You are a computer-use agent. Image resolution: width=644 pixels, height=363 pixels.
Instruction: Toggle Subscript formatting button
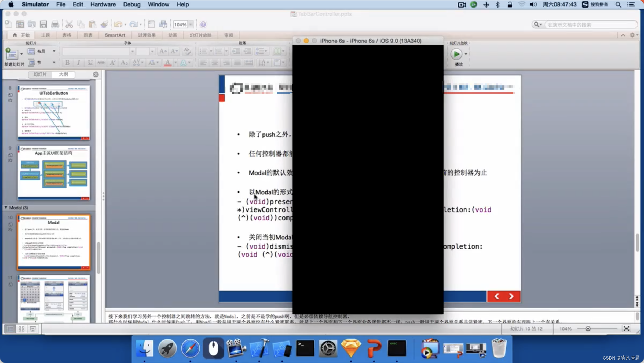(124, 63)
